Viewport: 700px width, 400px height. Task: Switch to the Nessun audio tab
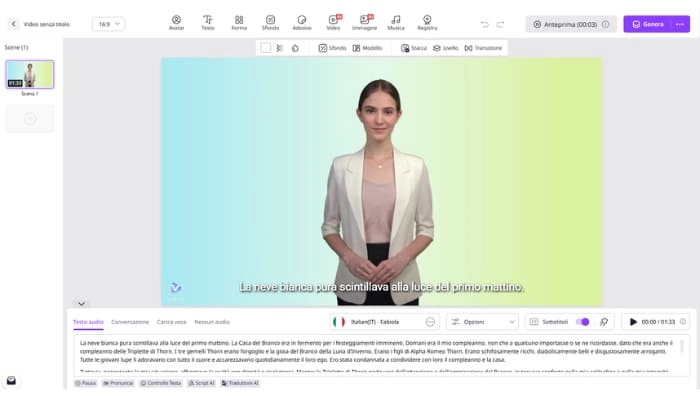point(212,322)
